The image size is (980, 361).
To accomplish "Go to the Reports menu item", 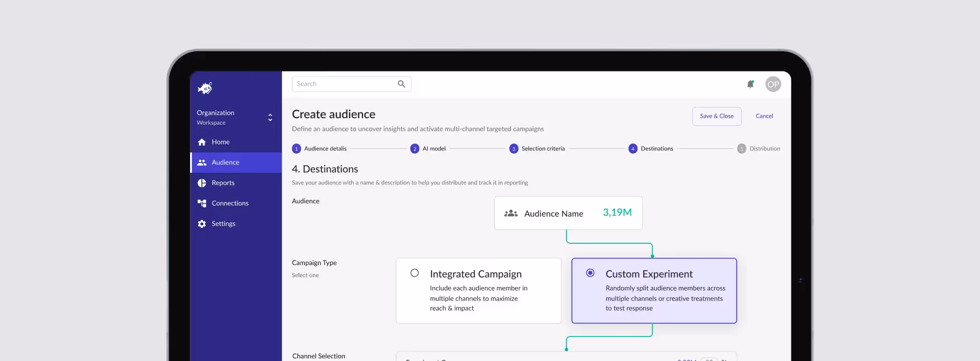I will tap(236, 183).
